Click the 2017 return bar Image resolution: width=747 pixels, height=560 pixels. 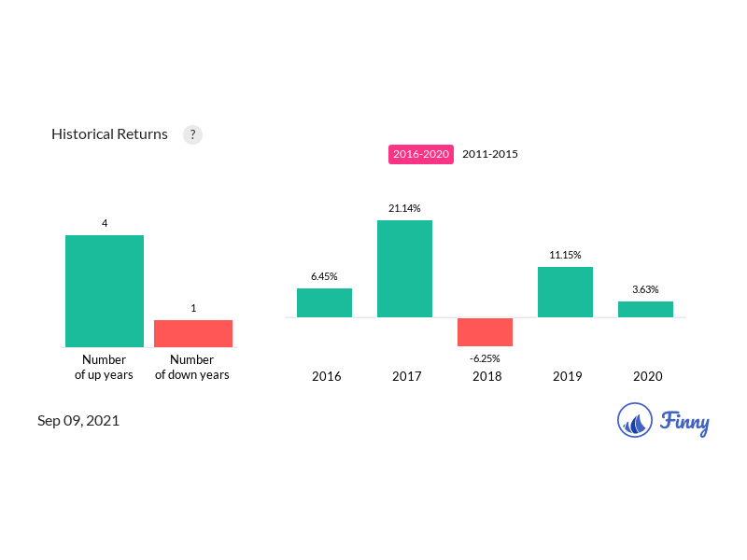404,269
